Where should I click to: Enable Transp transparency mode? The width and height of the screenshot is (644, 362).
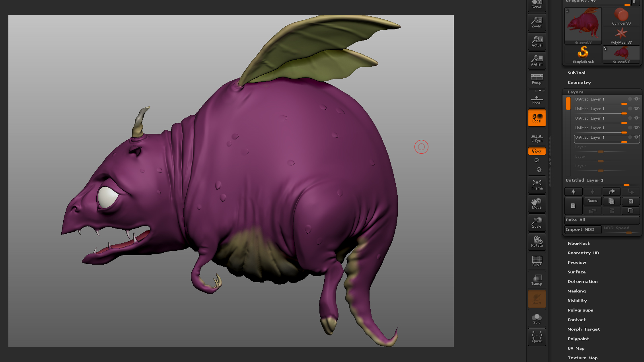tap(537, 280)
